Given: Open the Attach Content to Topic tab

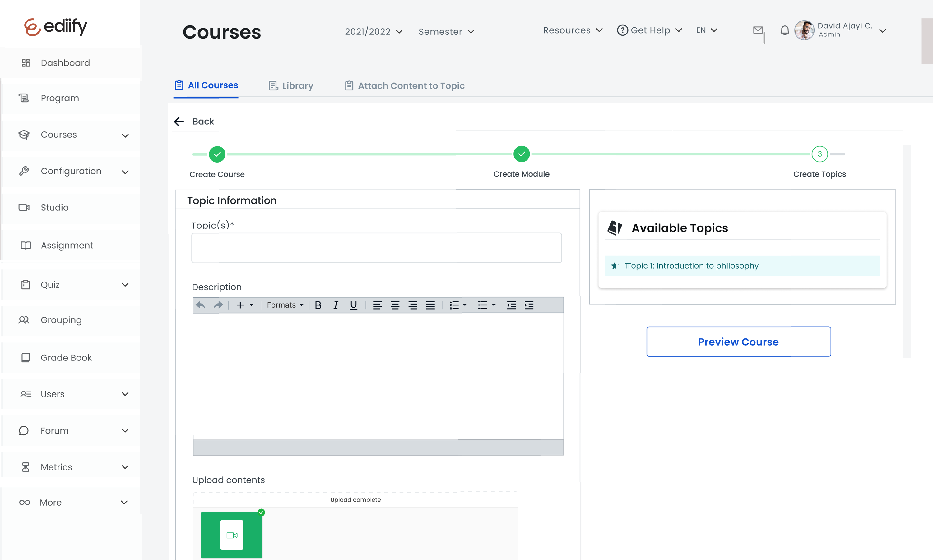Looking at the screenshot, I should pyautogui.click(x=411, y=86).
